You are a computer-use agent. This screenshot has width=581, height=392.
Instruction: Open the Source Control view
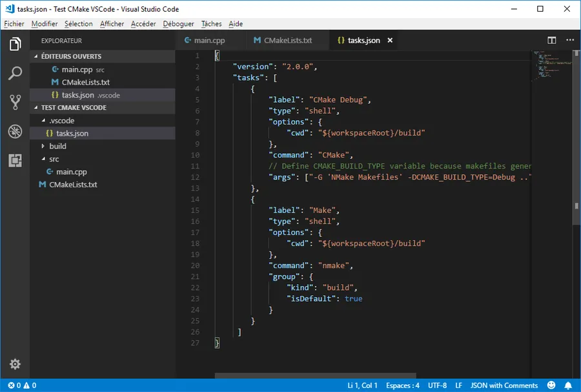pos(15,102)
